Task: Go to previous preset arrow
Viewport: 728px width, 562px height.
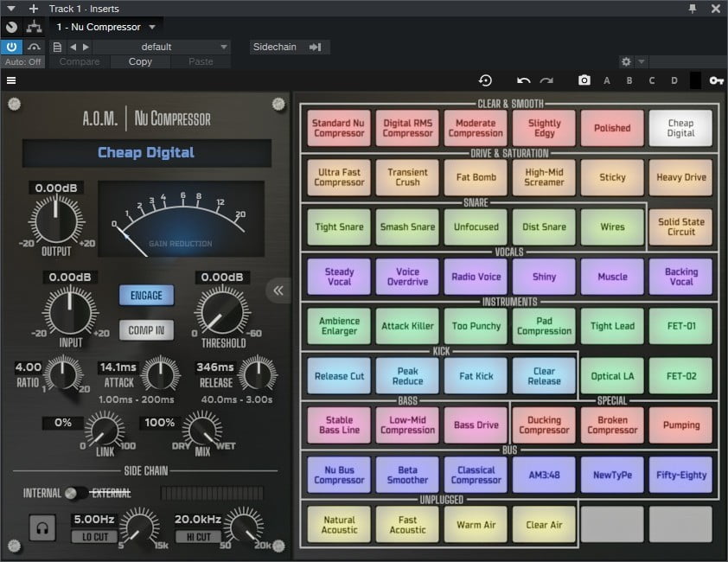Action: click(73, 47)
